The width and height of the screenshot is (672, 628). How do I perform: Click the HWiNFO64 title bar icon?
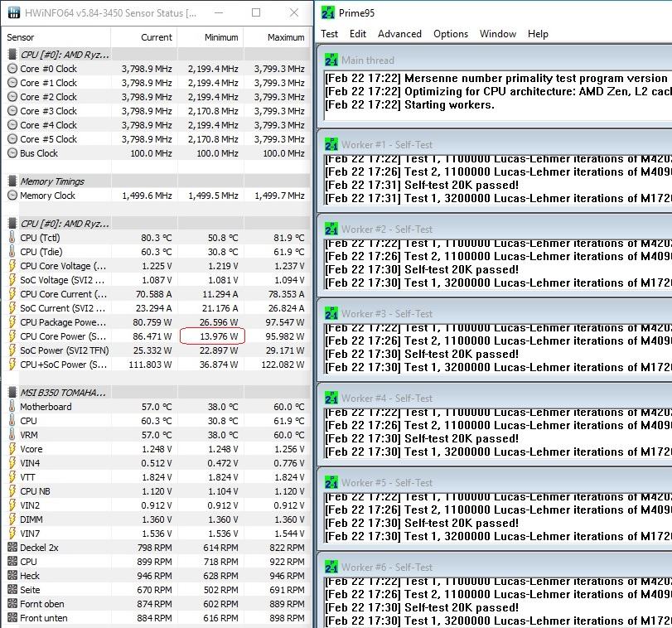click(14, 13)
